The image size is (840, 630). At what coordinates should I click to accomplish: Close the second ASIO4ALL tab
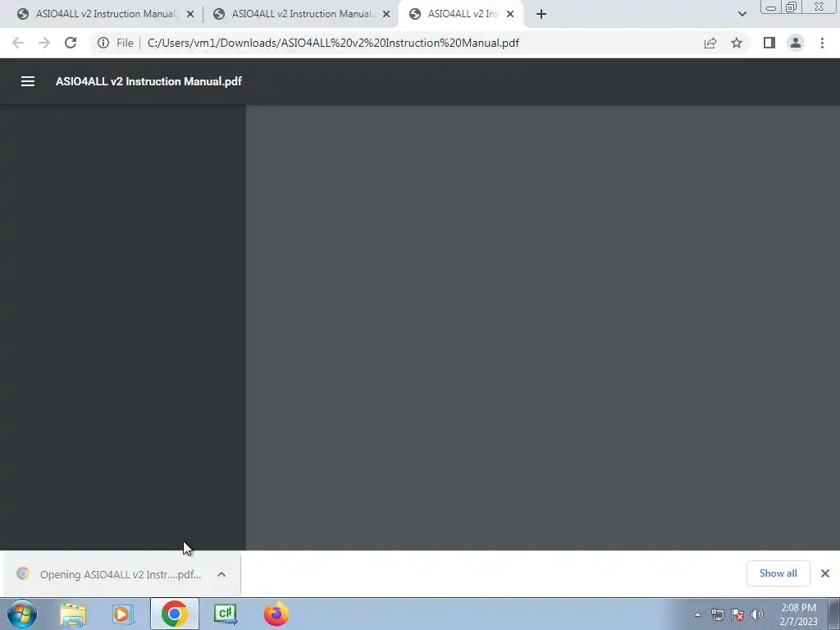tap(386, 14)
